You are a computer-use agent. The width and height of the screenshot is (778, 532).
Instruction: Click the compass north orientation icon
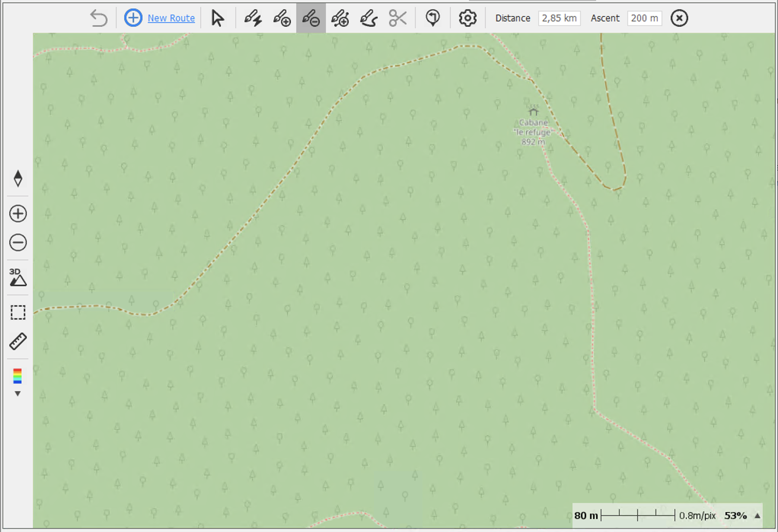click(18, 178)
